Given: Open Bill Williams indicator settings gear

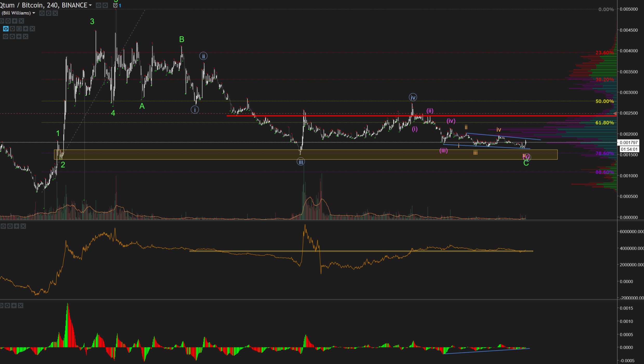Looking at the screenshot, I should [x=49, y=13].
